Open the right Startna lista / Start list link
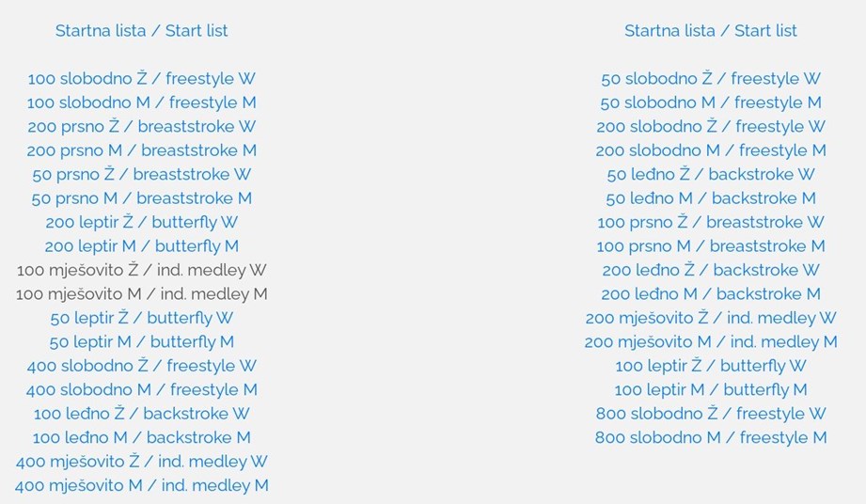This screenshot has width=866, height=504. 711,30
